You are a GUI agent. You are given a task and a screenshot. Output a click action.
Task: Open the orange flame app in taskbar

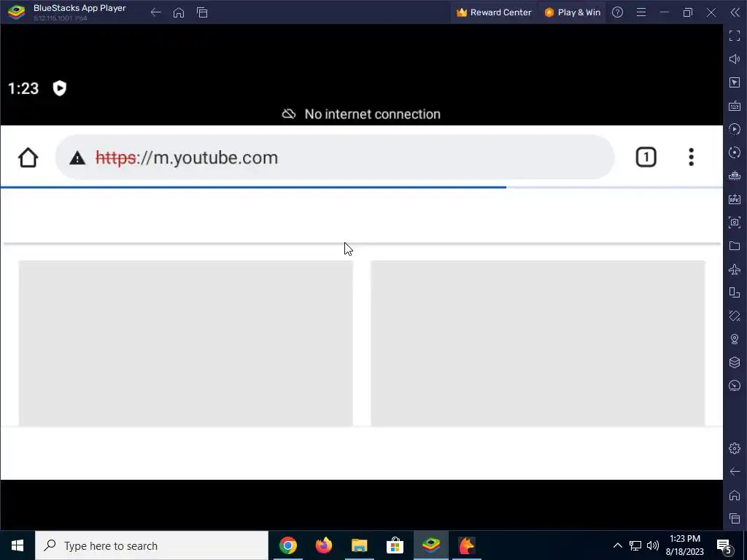point(467,545)
